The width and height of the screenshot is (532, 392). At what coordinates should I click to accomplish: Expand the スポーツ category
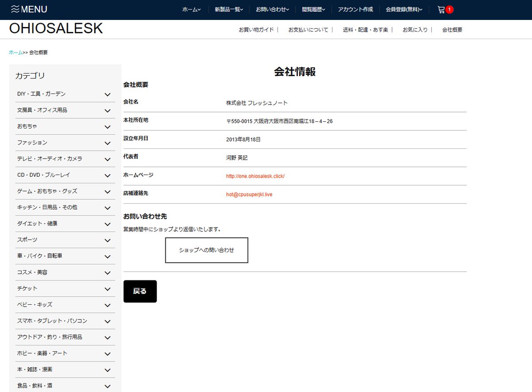(x=65, y=240)
